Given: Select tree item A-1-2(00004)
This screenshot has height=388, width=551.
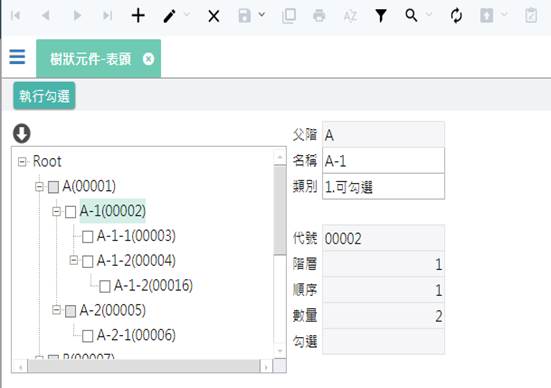Looking at the screenshot, I should pyautogui.click(x=136, y=261).
